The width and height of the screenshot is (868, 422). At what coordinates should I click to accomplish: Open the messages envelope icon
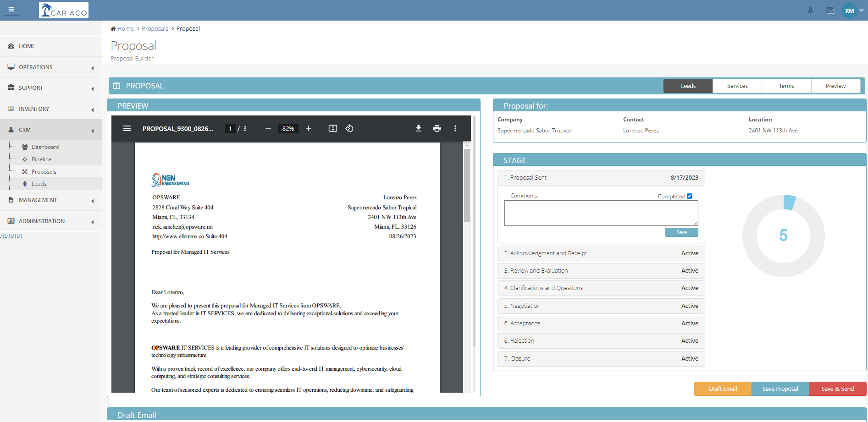pos(830,11)
